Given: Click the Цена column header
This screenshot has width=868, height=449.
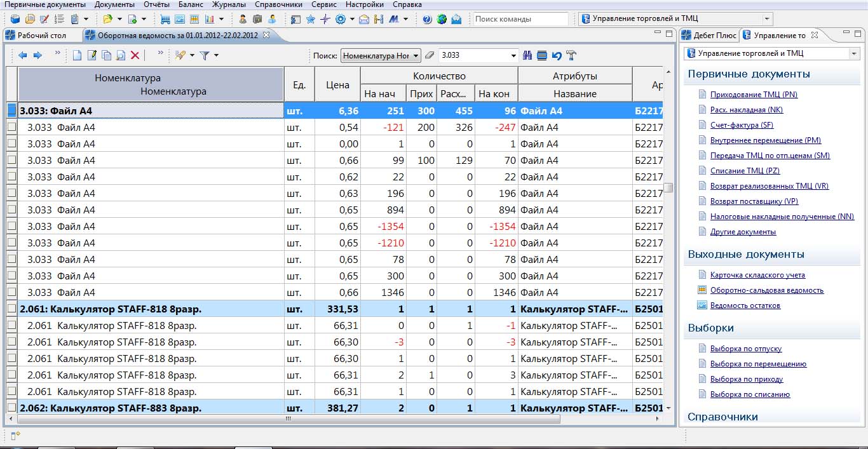Looking at the screenshot, I should [x=337, y=84].
